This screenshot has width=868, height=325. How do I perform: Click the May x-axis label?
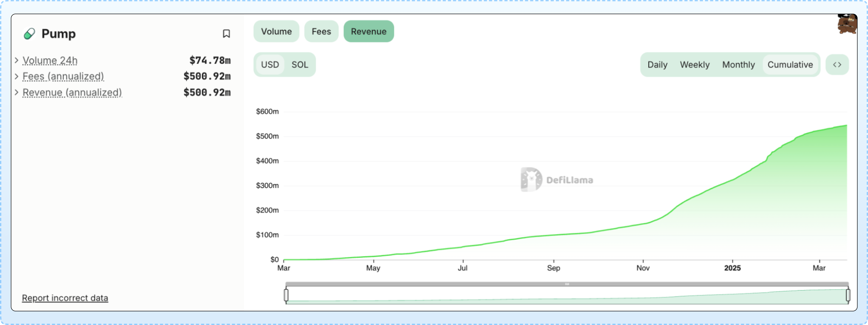tap(373, 268)
